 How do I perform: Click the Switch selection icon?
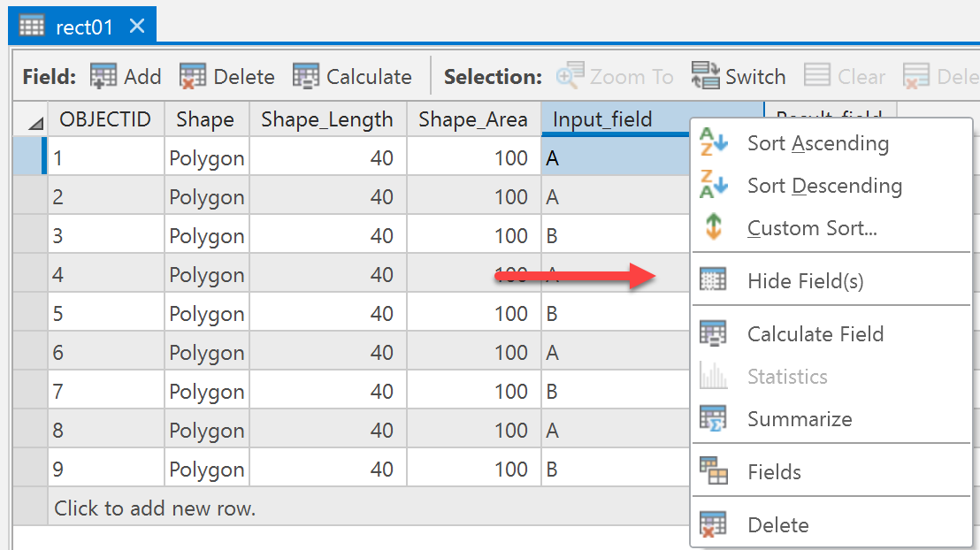coord(706,77)
